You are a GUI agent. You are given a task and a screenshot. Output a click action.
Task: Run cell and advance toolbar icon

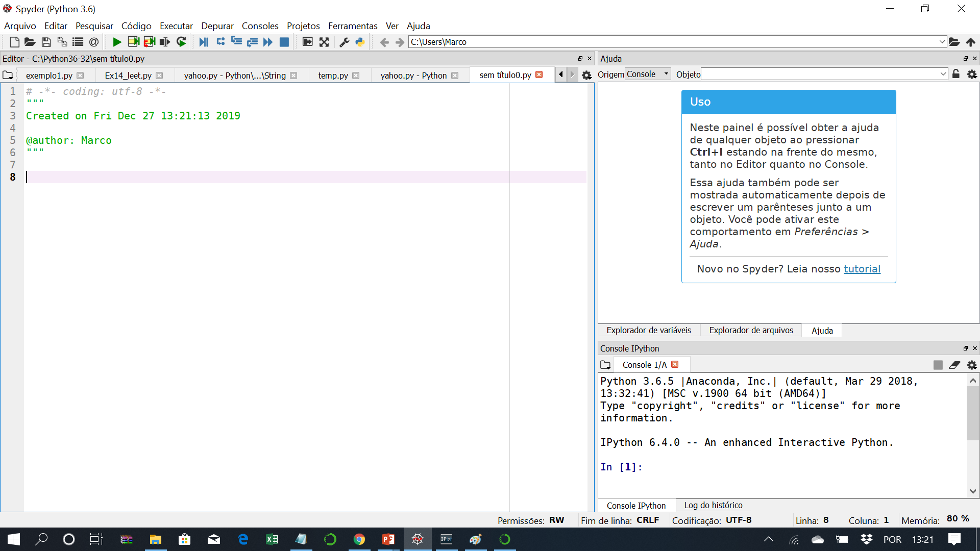pos(149,42)
